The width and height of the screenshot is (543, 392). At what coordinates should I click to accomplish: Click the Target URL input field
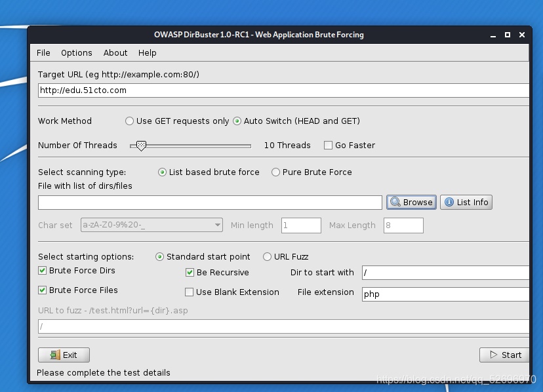coord(283,90)
